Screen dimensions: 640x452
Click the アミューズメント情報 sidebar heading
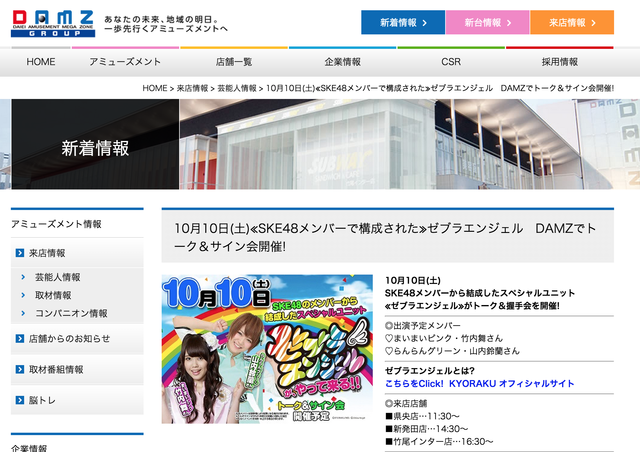click(56, 224)
